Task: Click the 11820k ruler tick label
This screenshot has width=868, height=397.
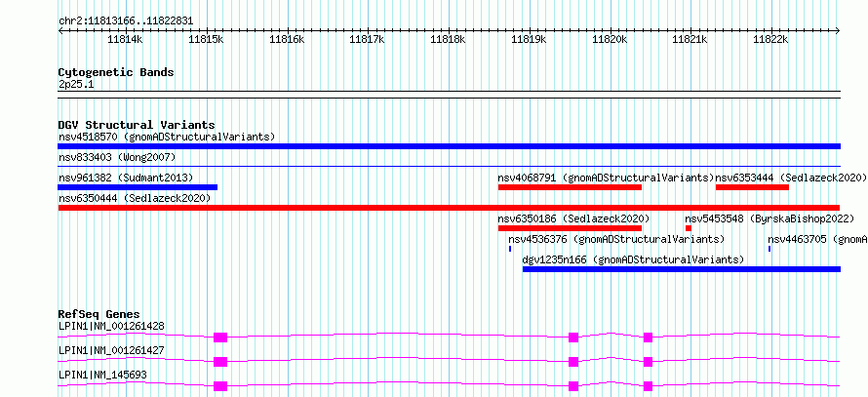Action: 610,39
